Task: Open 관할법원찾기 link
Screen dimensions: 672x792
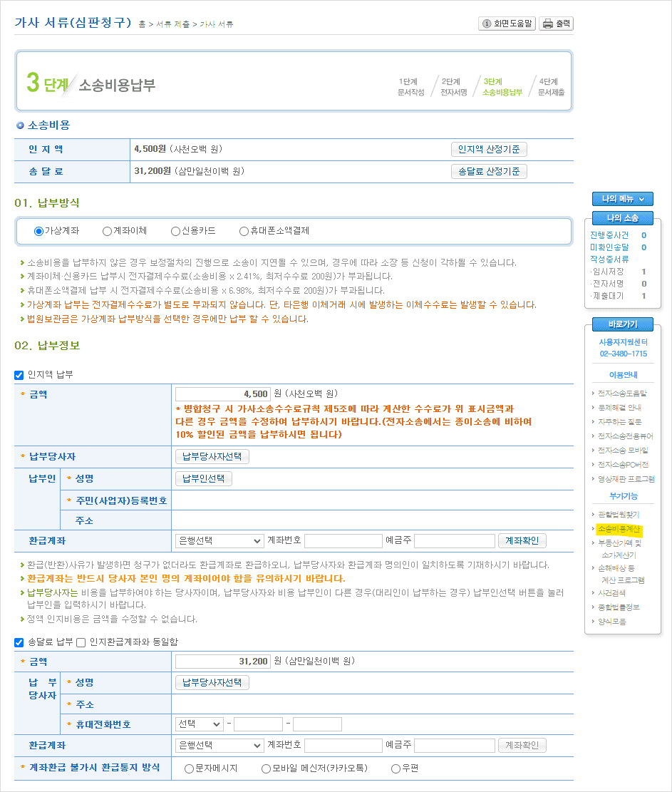Action: [x=619, y=515]
